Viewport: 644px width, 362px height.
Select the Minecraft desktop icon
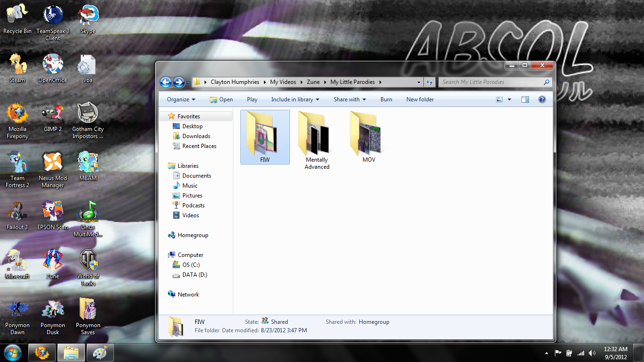pyautogui.click(x=17, y=264)
